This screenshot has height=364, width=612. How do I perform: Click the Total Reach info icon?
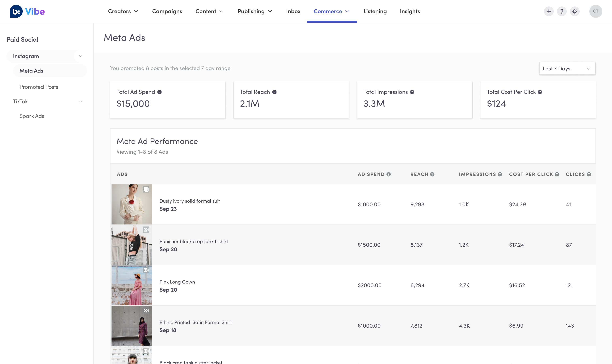(274, 92)
